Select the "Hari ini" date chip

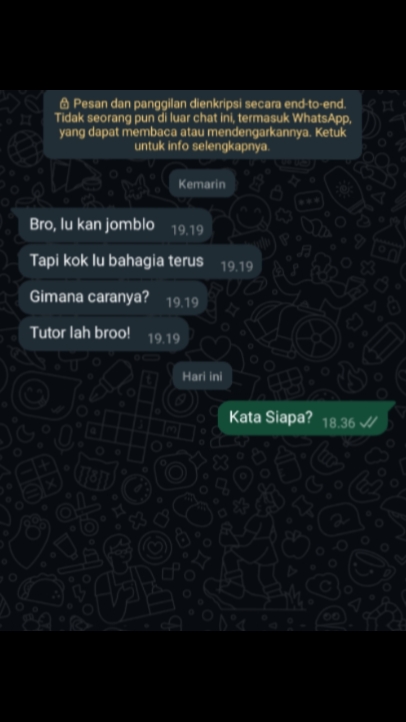(203, 376)
